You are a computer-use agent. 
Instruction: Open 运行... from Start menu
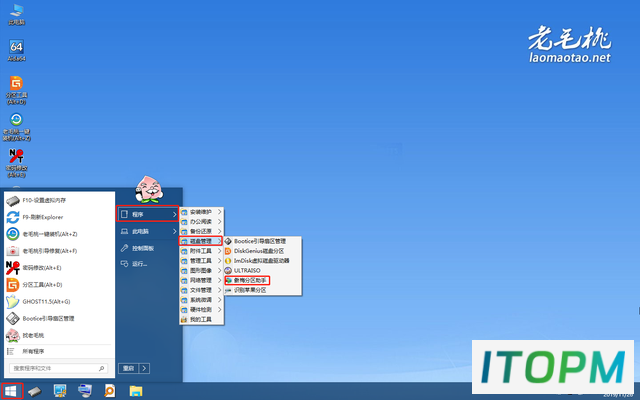click(x=148, y=264)
